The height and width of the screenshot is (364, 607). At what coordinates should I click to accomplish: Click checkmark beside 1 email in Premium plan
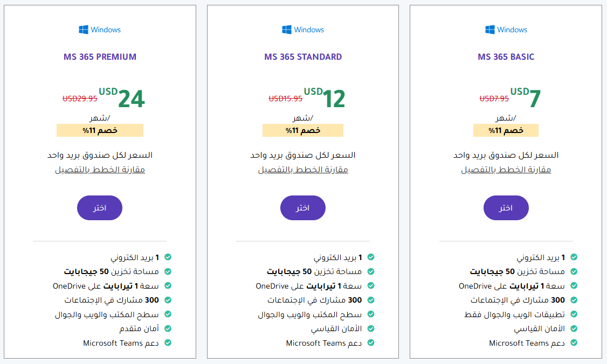[168, 258]
